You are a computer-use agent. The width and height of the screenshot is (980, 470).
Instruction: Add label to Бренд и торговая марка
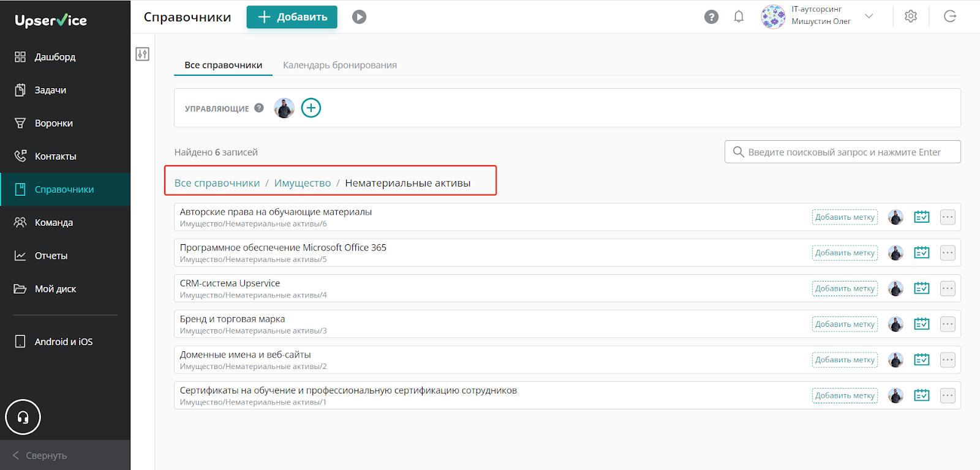pos(845,324)
